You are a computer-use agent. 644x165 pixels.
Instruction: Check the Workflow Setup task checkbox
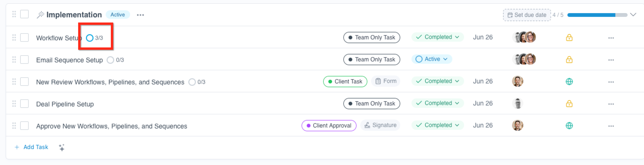tap(24, 38)
